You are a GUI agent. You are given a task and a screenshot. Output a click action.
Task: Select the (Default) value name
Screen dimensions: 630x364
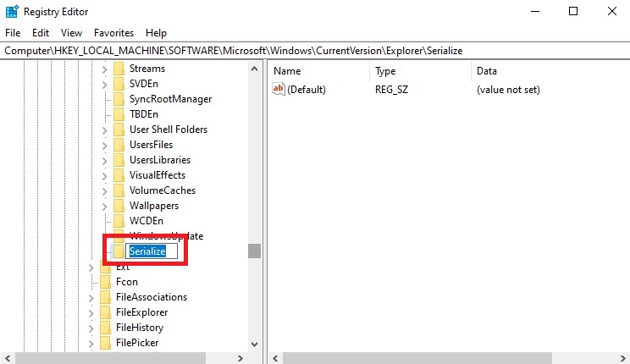(307, 90)
